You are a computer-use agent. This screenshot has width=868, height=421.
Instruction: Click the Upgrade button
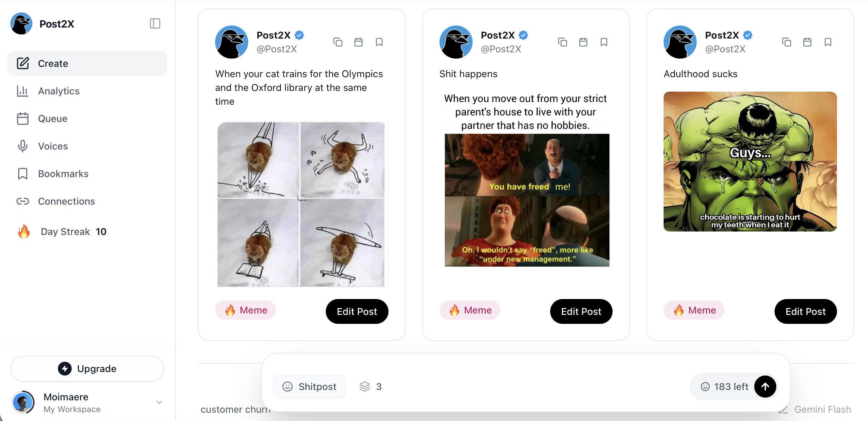coord(87,368)
